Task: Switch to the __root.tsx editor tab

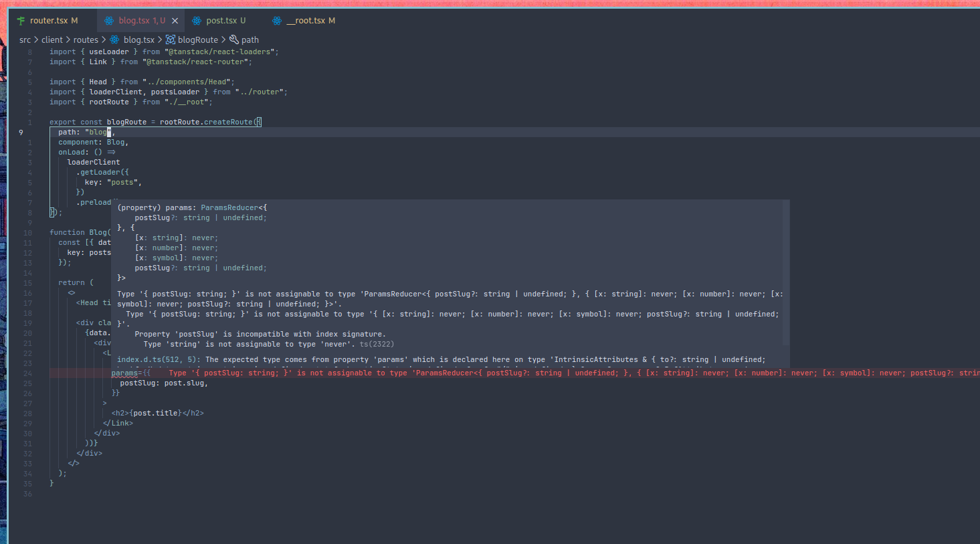Action: [310, 21]
